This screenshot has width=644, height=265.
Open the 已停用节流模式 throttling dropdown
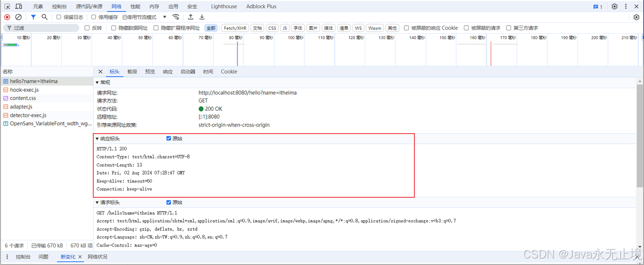point(144,17)
